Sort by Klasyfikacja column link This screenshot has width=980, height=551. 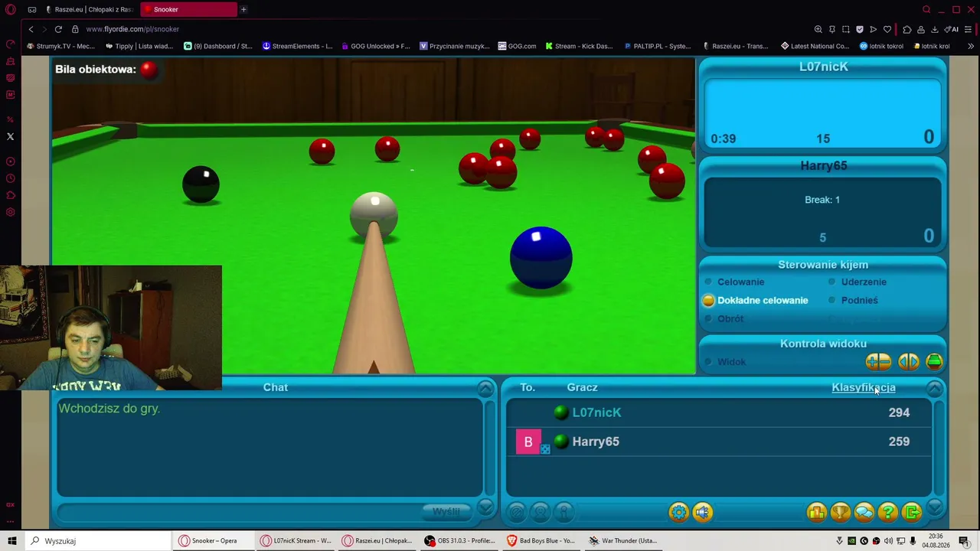click(x=864, y=387)
